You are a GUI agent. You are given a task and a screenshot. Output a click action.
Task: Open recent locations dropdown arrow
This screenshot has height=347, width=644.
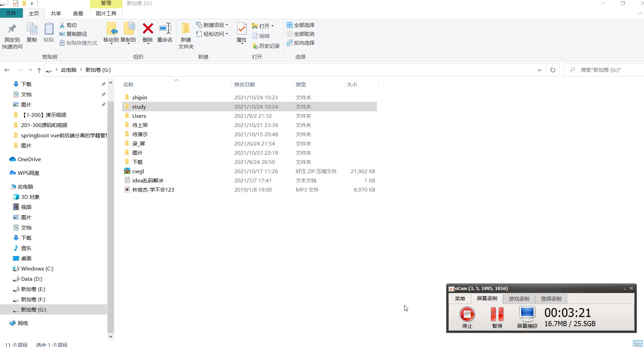point(30,70)
